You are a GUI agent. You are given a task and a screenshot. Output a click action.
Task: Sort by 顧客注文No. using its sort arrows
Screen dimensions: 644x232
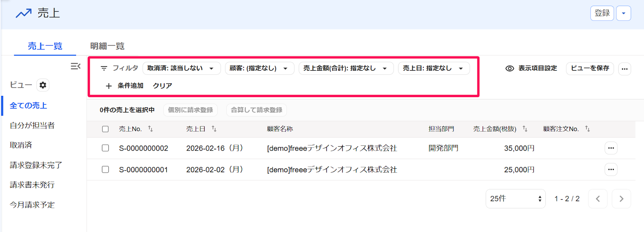[x=588, y=129]
